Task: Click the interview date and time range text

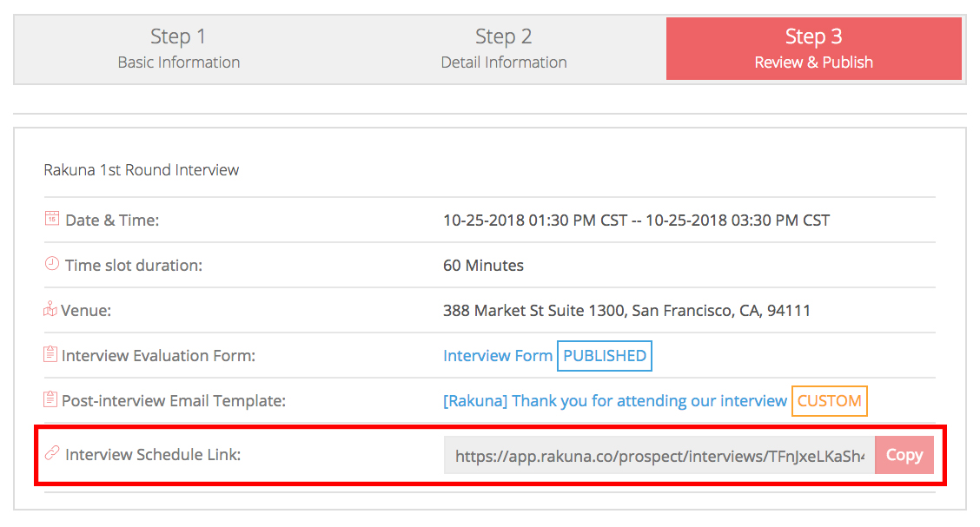Action: click(x=636, y=220)
